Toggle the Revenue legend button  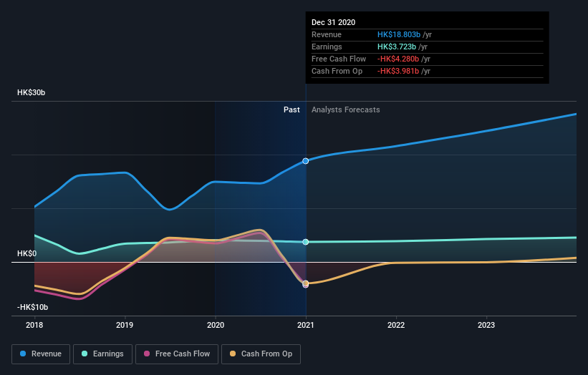(x=41, y=354)
